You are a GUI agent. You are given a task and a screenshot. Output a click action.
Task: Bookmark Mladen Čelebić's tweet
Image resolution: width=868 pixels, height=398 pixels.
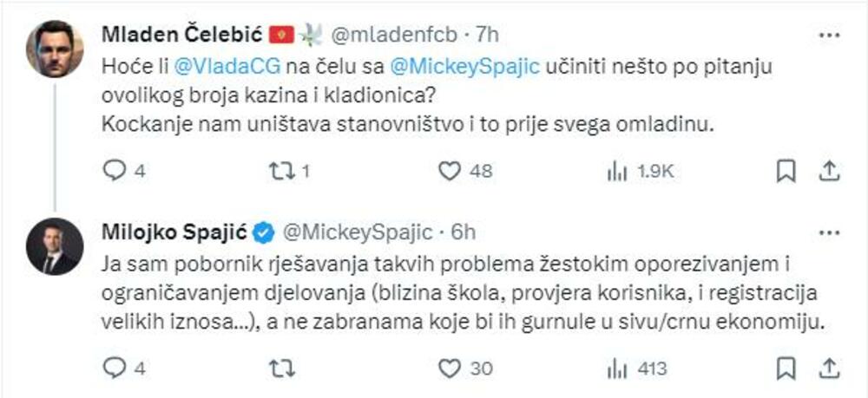(x=786, y=172)
